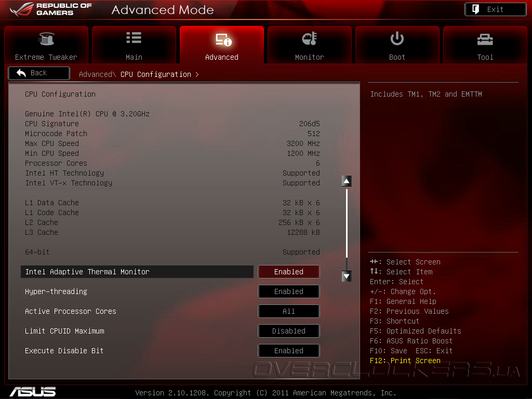This screenshot has width=532, height=399.
Task: Open Limit CPUID Maximum Disabled dropdown
Action: pyautogui.click(x=289, y=331)
